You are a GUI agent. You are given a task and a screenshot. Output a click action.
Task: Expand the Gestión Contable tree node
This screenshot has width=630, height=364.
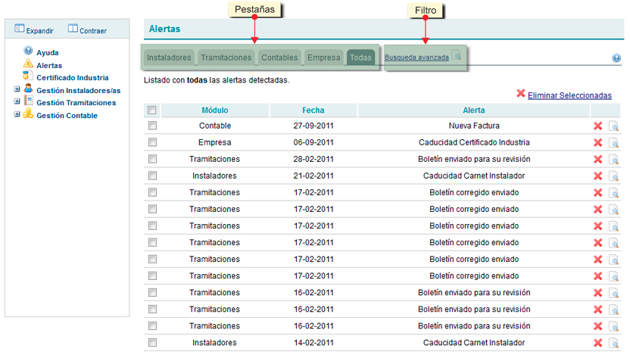click(17, 115)
